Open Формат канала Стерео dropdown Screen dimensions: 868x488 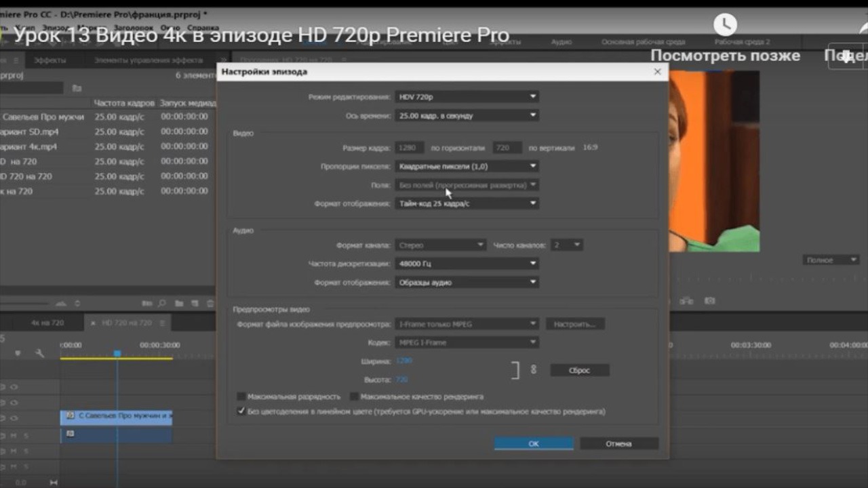441,245
